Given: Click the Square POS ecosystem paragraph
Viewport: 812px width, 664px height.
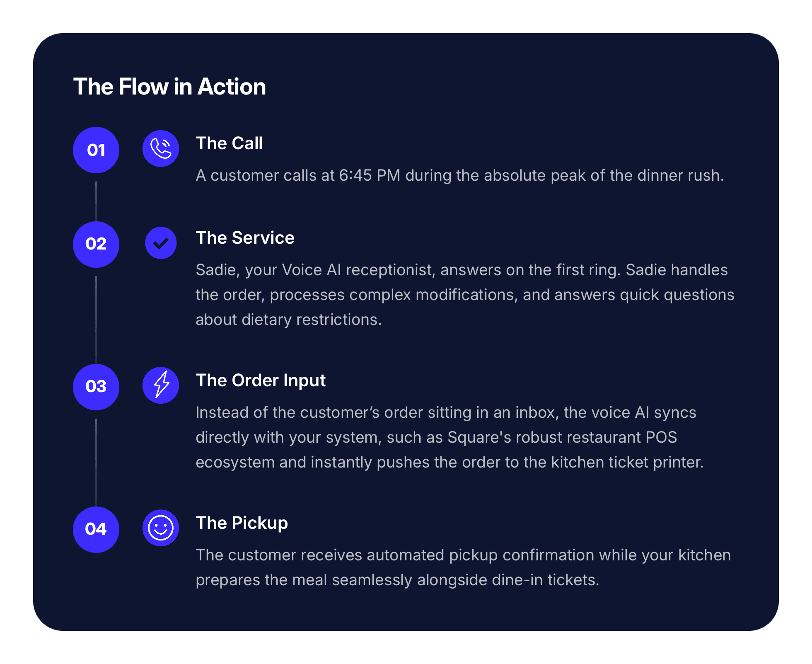Looking at the screenshot, I should click(x=450, y=437).
